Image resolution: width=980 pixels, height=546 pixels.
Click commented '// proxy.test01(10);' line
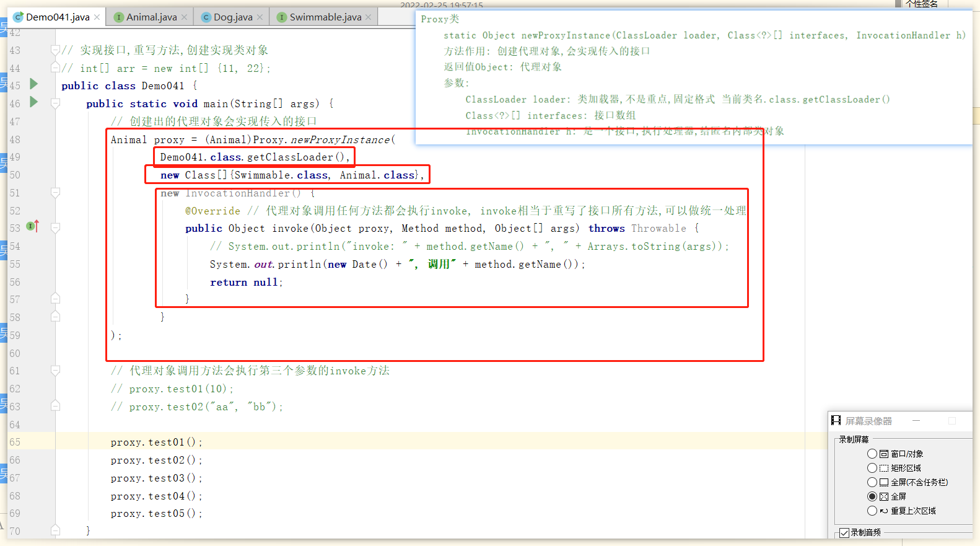click(172, 389)
